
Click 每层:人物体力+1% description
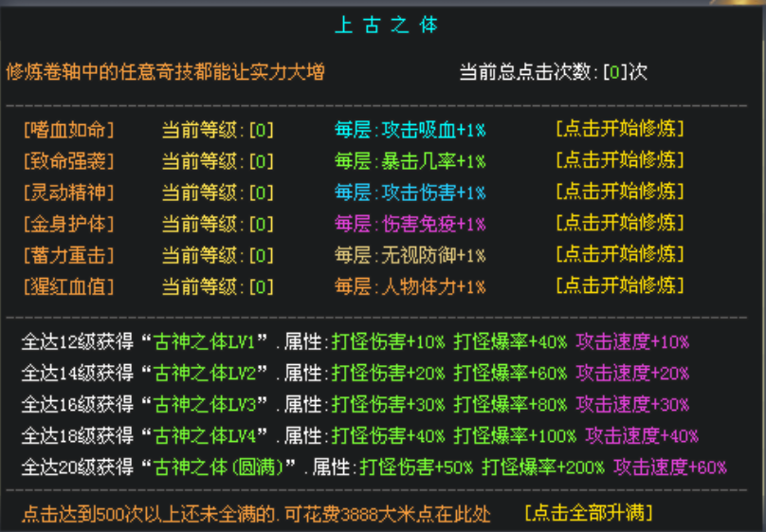pos(410,286)
